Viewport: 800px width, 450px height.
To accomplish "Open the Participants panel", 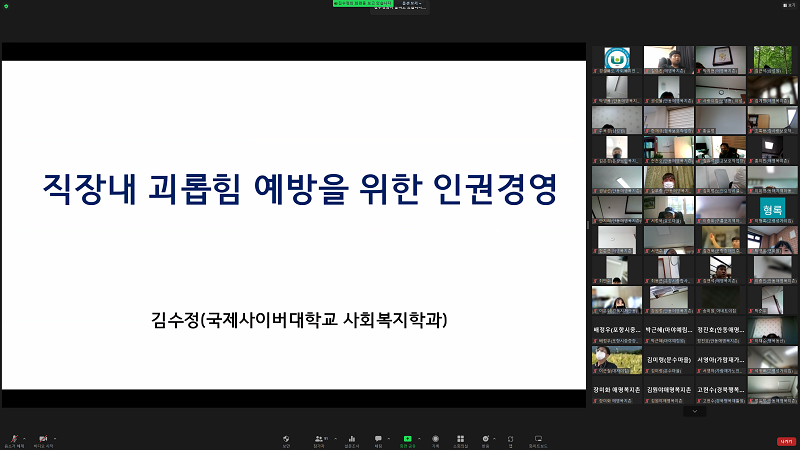I will tap(319, 441).
